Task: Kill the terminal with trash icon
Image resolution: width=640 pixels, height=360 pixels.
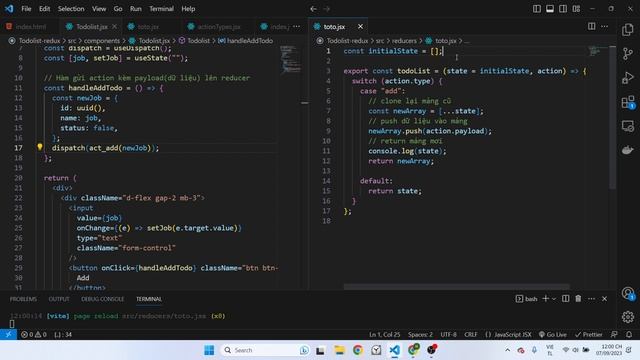Action: click(x=578, y=299)
